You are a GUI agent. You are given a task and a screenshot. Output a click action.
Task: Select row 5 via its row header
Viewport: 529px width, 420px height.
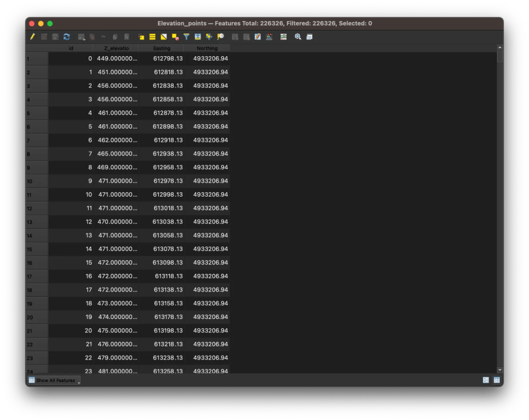[x=37, y=113]
